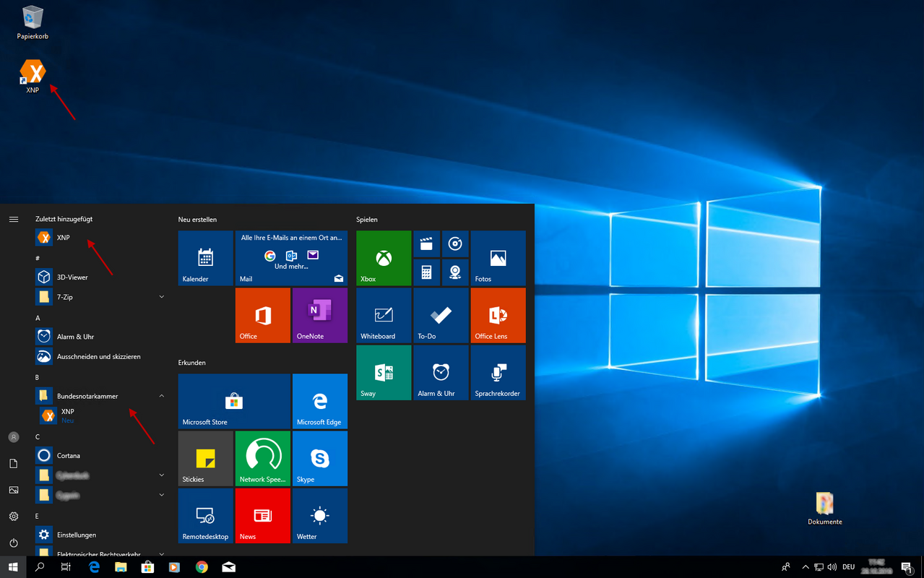This screenshot has height=578, width=924.
Task: Expand the 7-Zip folder chevron
Action: pos(161,297)
